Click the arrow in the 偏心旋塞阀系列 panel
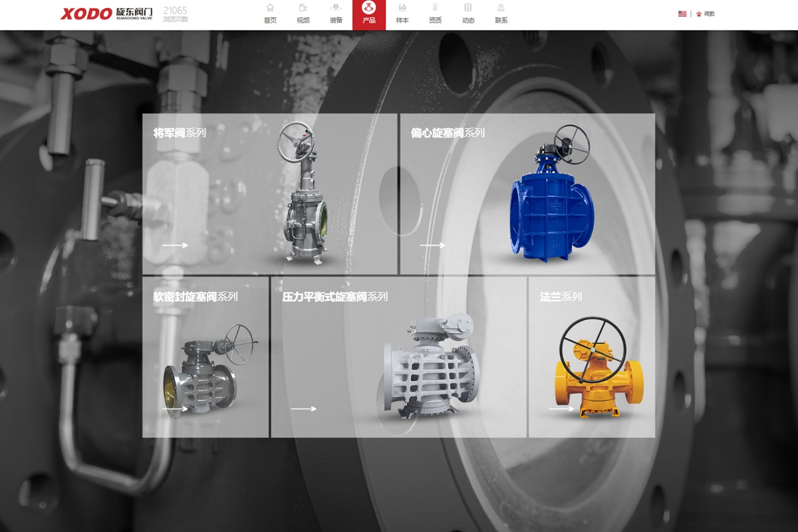Screen dimensions: 798x532 pyautogui.click(x=432, y=245)
